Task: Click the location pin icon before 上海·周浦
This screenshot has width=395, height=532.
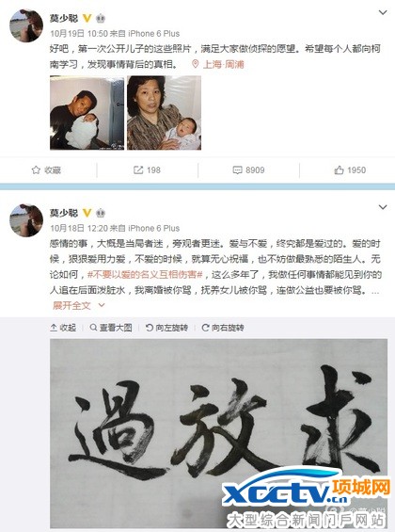Action: 195,64
